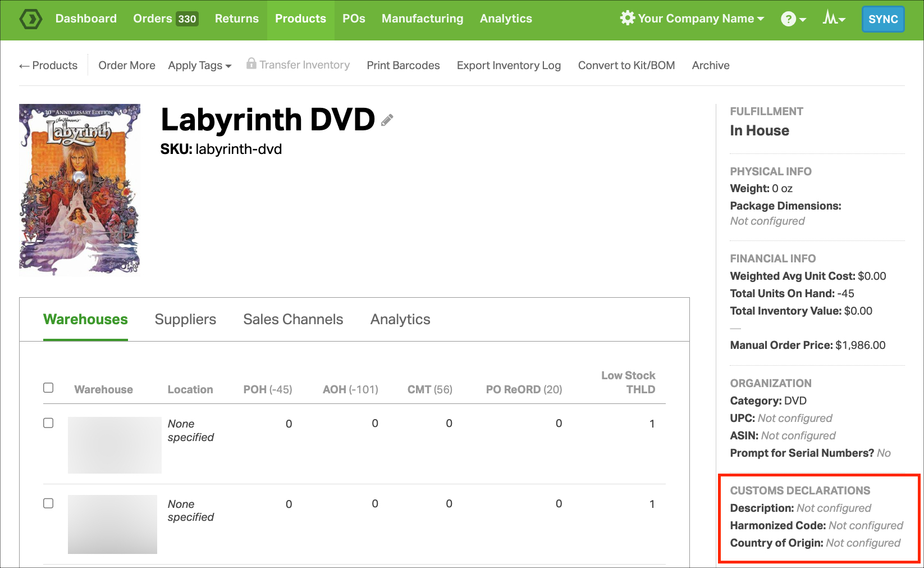This screenshot has height=568, width=924.
Task: Click the POH (-45) column header
Action: (x=268, y=389)
